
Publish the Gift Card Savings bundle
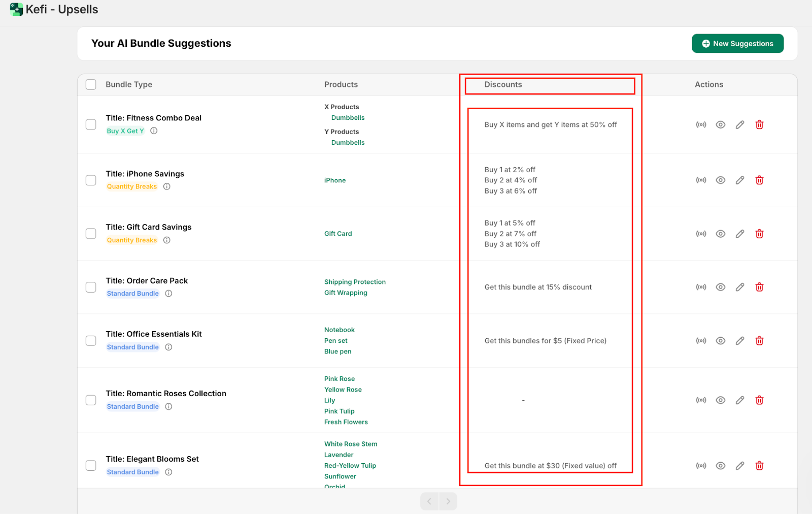pos(701,234)
